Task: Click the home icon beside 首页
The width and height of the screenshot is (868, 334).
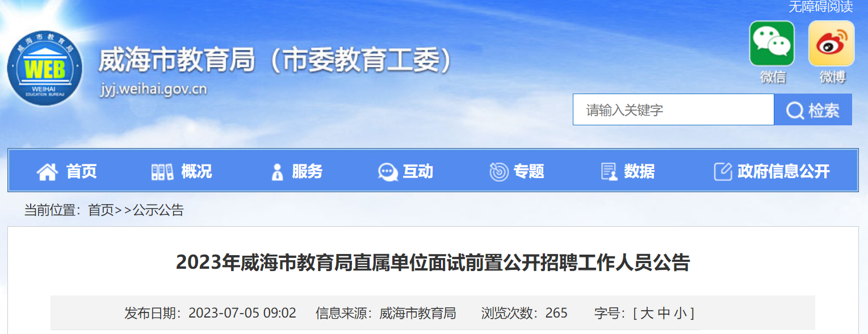Action: pyautogui.click(x=47, y=171)
